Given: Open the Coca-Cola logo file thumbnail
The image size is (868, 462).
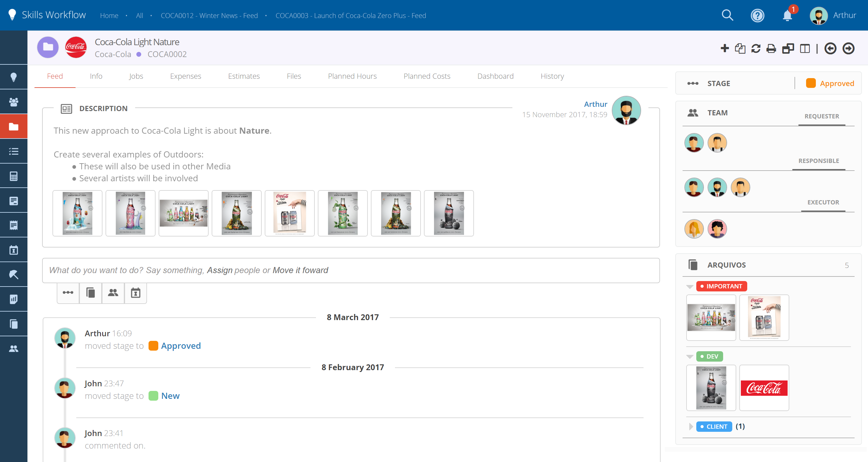Looking at the screenshot, I should pyautogui.click(x=764, y=388).
